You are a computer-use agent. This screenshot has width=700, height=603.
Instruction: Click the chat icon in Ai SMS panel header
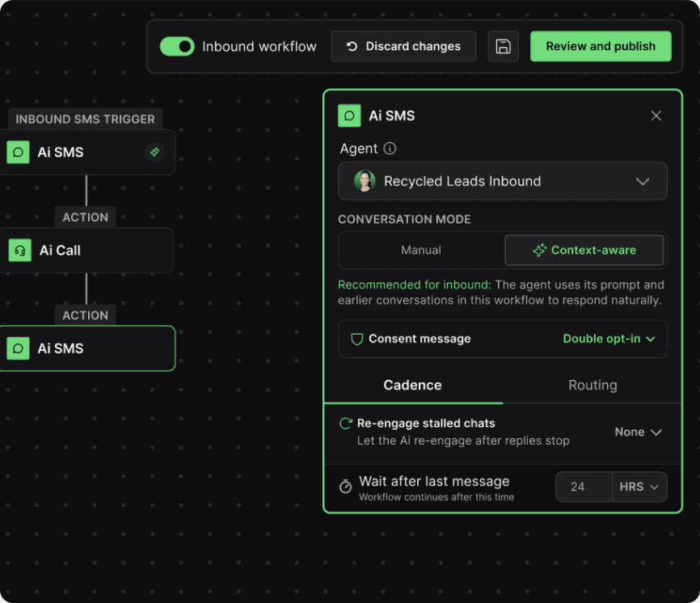[x=349, y=116]
